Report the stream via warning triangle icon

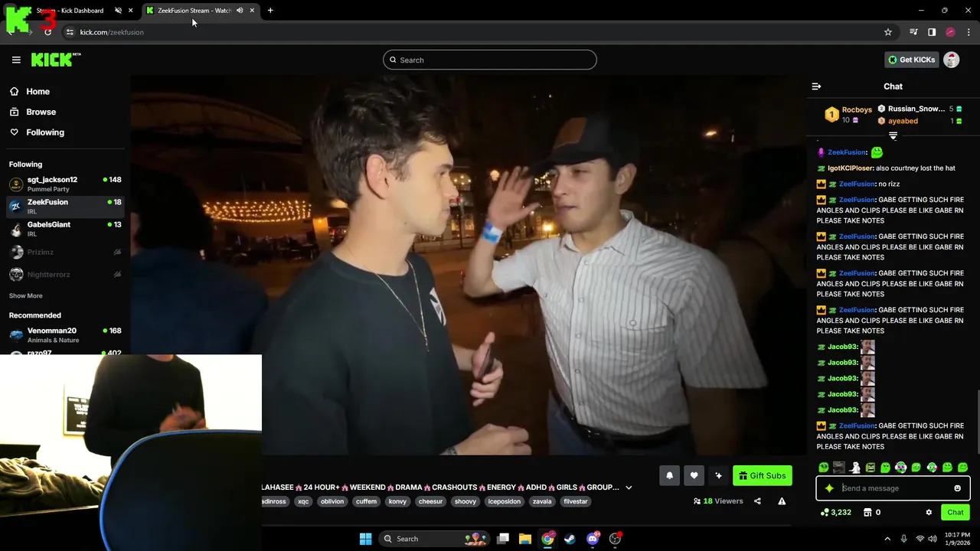click(x=782, y=501)
